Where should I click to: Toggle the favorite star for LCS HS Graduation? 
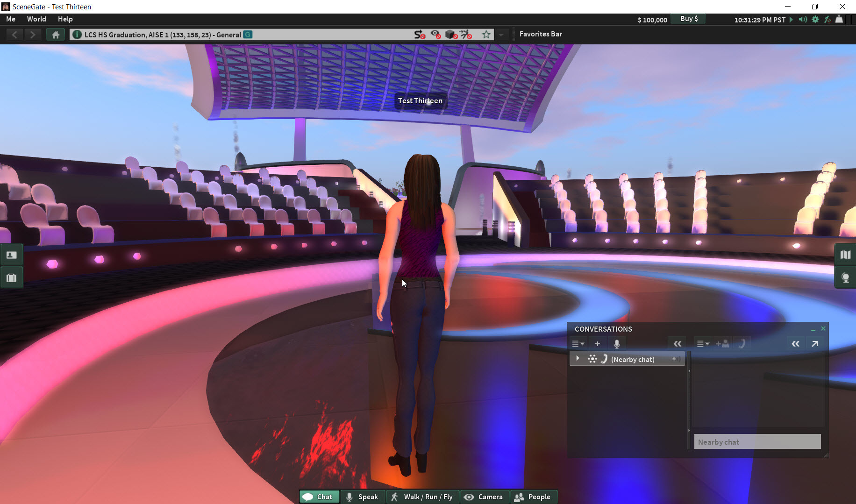point(486,34)
